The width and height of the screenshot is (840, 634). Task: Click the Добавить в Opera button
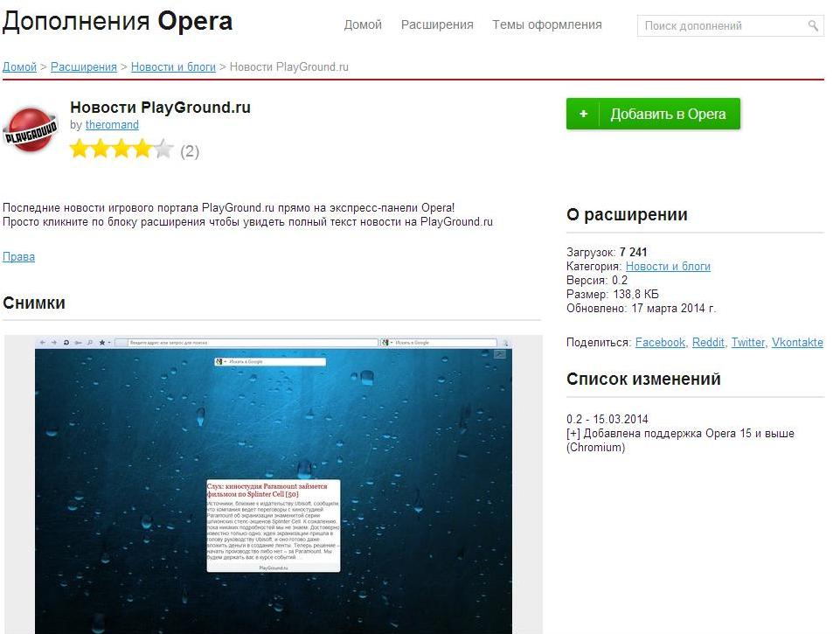(x=653, y=114)
